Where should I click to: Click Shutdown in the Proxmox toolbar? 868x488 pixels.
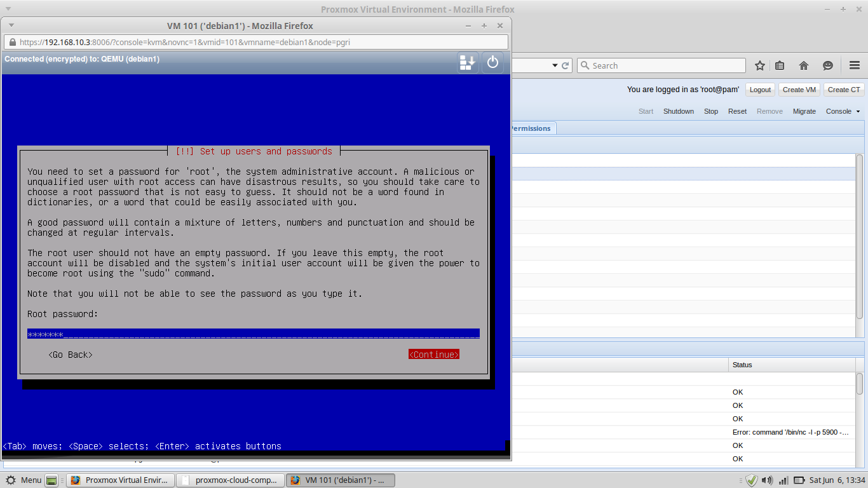pos(679,111)
